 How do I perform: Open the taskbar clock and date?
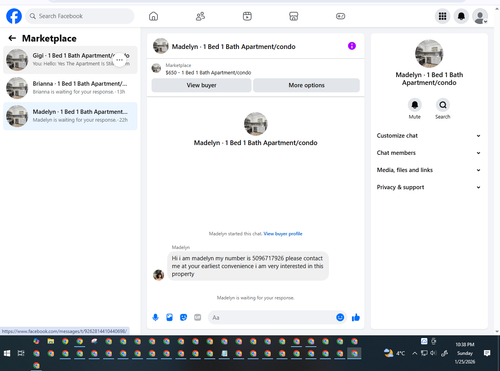pos(465,353)
